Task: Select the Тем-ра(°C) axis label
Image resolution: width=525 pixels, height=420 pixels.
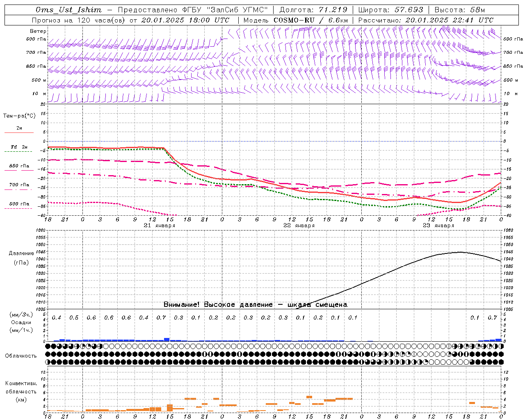Action: [x=19, y=116]
